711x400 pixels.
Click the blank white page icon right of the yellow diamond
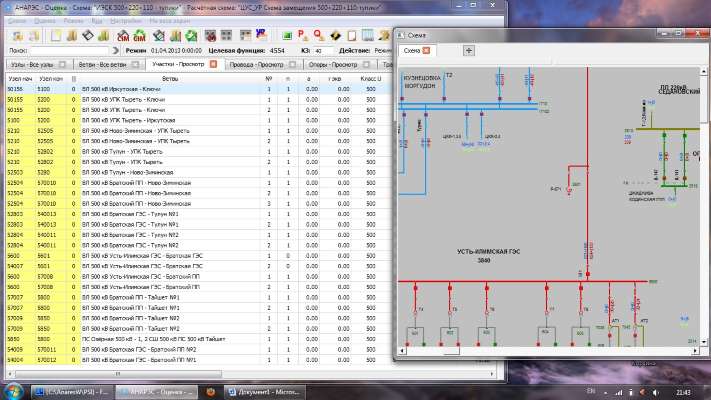352,35
